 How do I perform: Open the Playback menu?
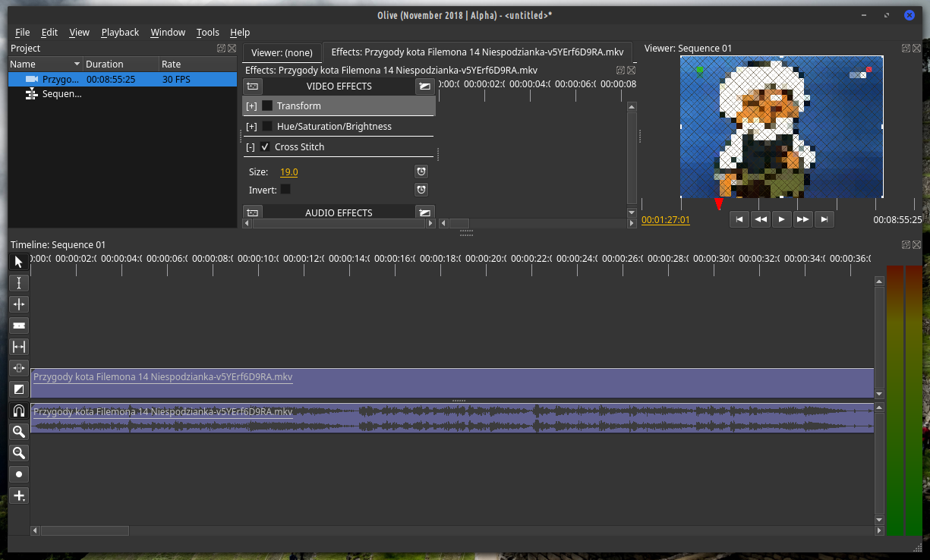click(120, 33)
